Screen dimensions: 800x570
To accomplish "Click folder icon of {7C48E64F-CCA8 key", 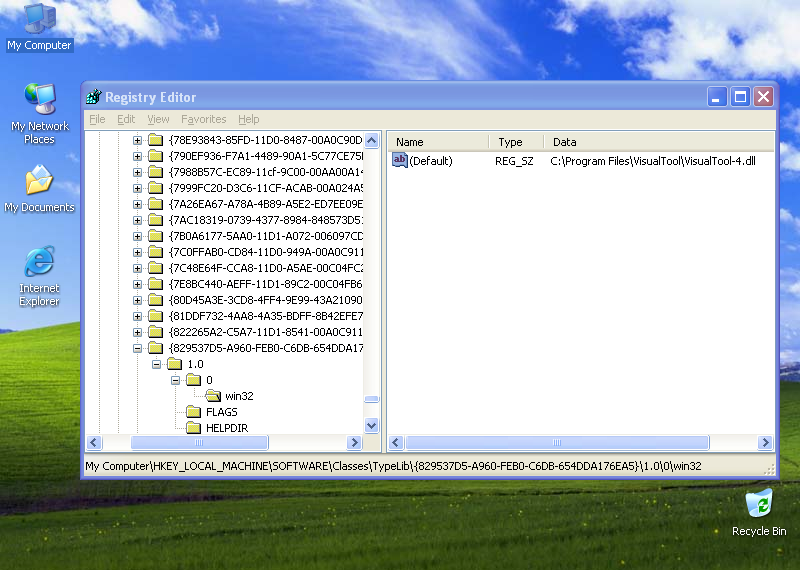I will (156, 268).
